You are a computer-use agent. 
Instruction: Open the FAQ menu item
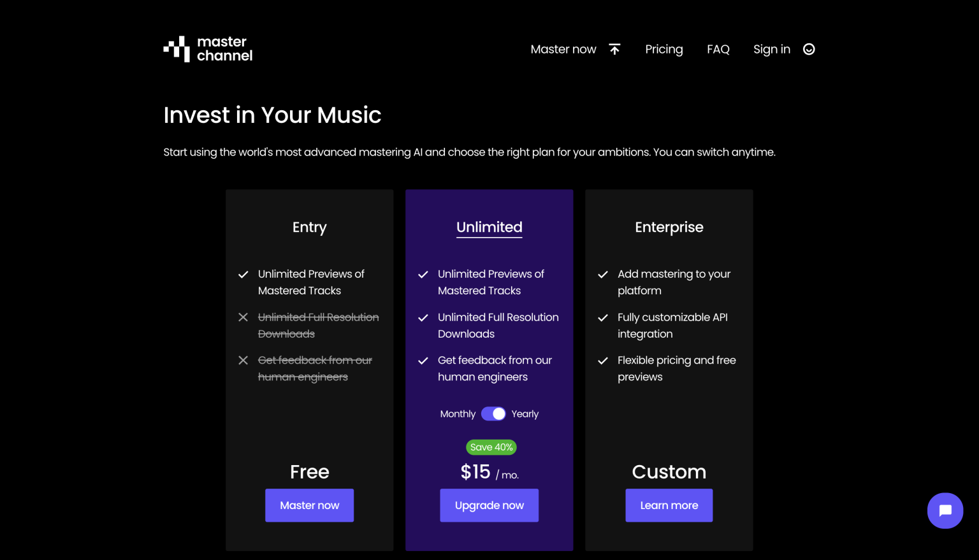(x=718, y=49)
